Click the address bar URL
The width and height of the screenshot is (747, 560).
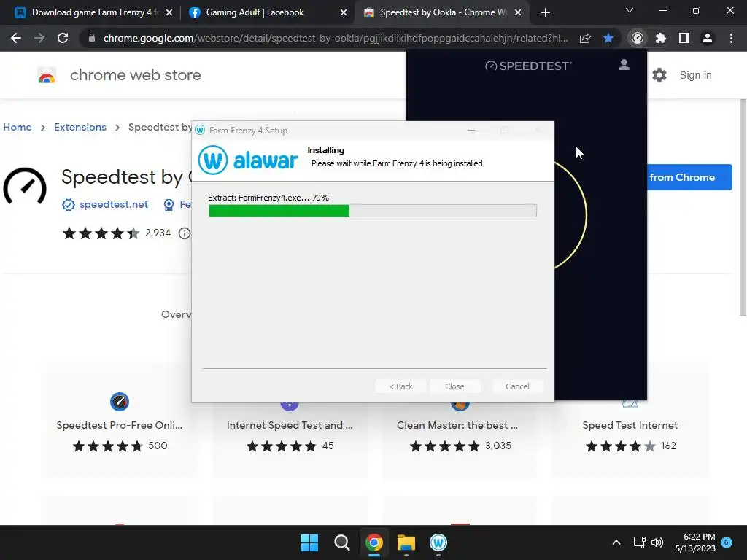coord(336,38)
